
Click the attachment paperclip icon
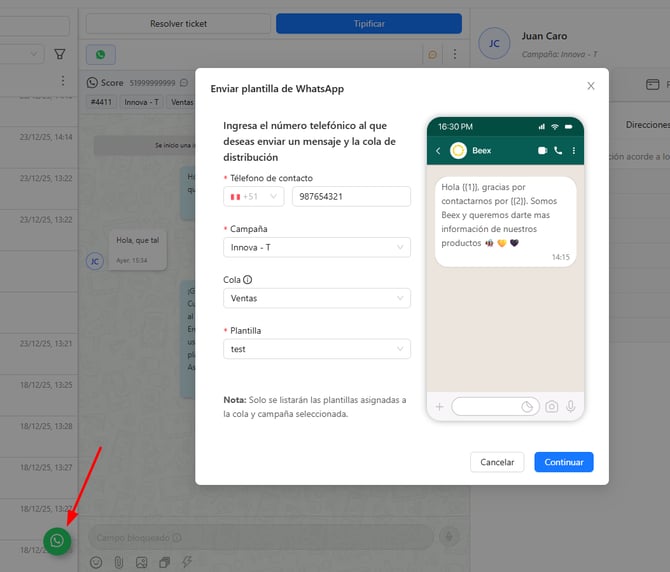tap(118, 562)
